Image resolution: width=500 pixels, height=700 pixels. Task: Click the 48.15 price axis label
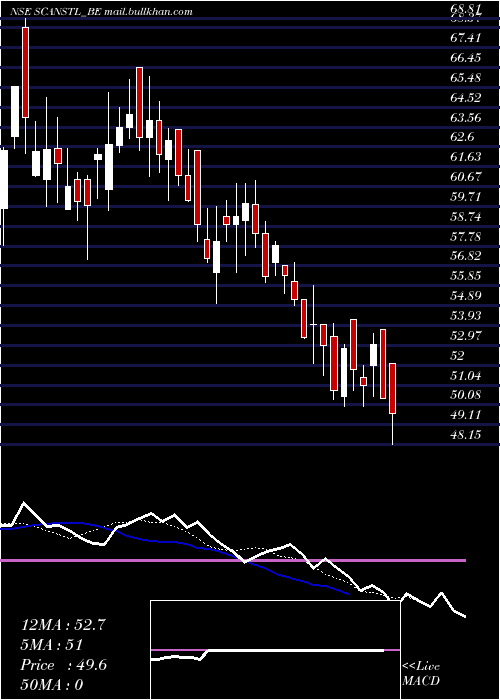click(466, 434)
